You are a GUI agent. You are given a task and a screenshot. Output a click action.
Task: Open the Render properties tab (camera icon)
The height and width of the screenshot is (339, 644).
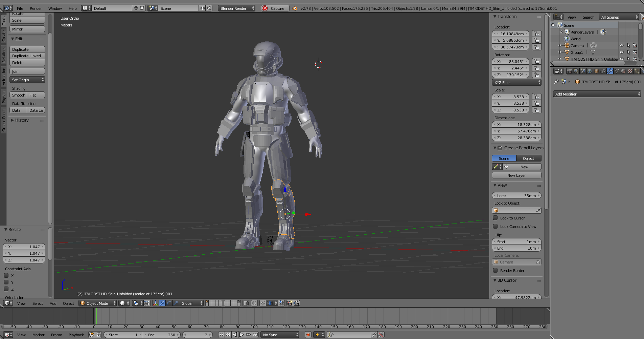tap(570, 71)
